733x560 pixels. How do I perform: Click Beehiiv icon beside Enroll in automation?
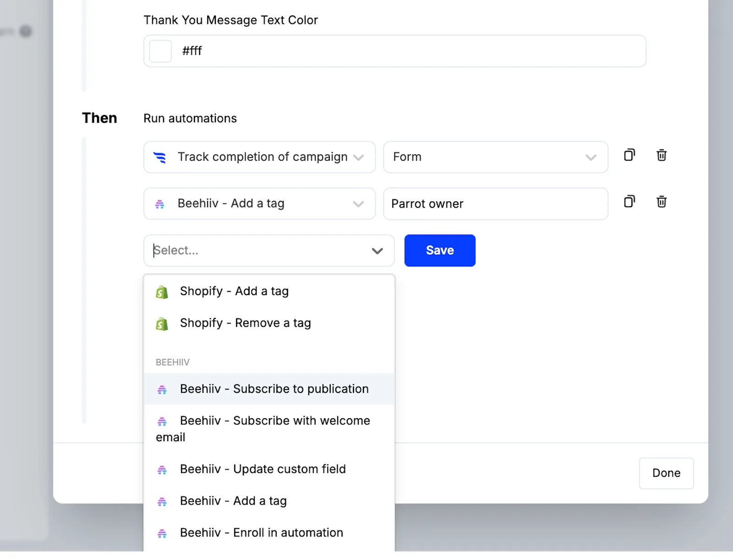click(162, 533)
